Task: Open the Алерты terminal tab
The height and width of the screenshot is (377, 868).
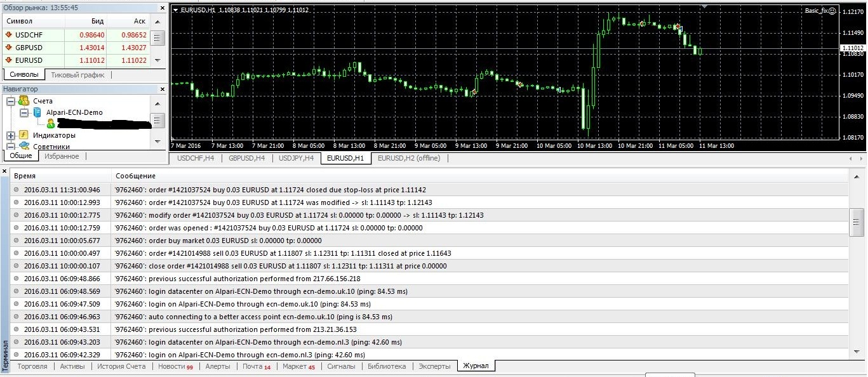Action: pyautogui.click(x=218, y=366)
